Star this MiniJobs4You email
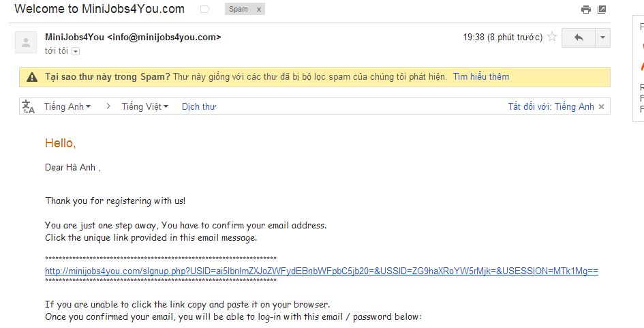The image size is (644, 328). (x=553, y=37)
